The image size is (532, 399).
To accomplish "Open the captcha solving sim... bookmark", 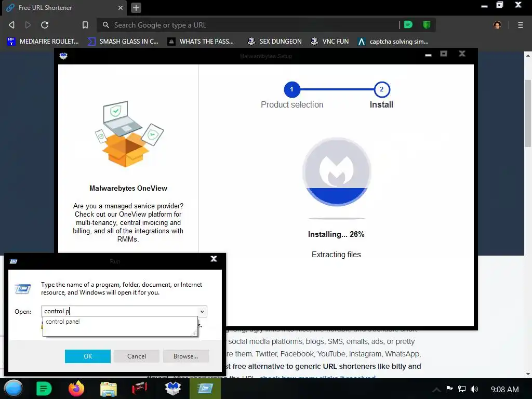I will (393, 42).
